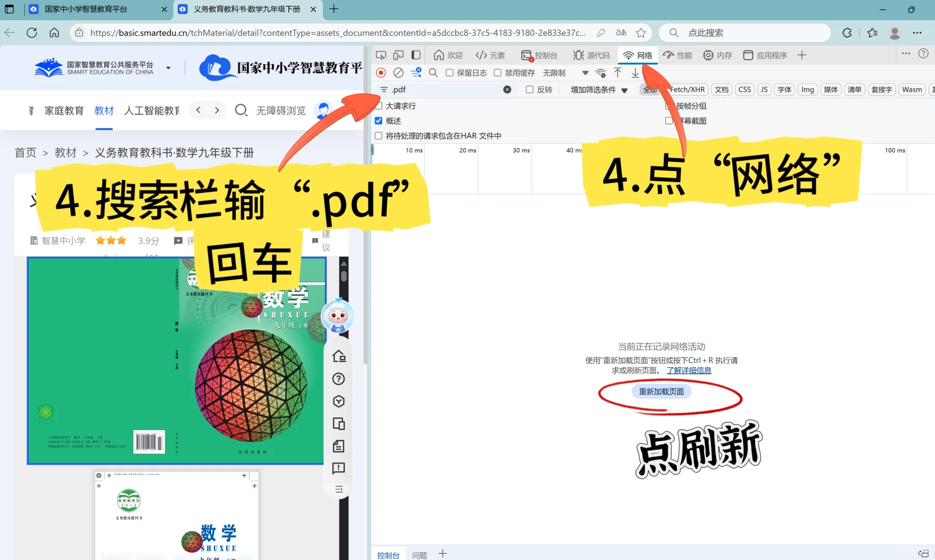Screen dimensions: 935x560
Task: Open browser profile avatar
Action: coord(895,33)
